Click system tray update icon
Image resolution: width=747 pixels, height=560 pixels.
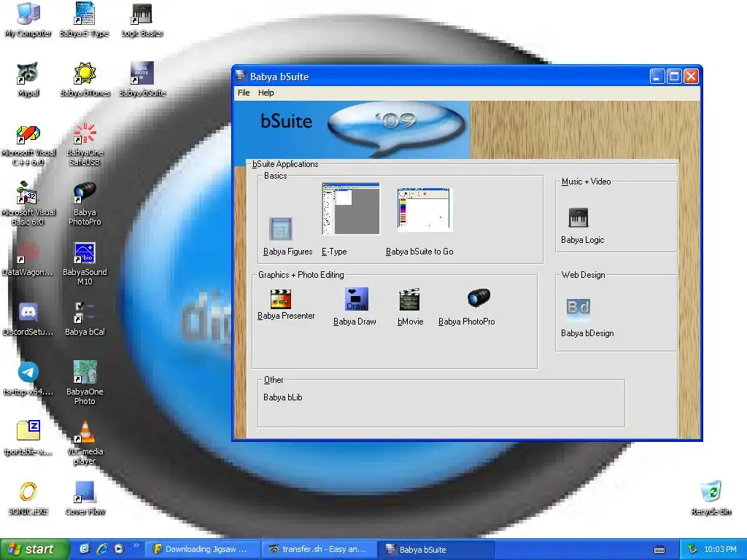[693, 549]
